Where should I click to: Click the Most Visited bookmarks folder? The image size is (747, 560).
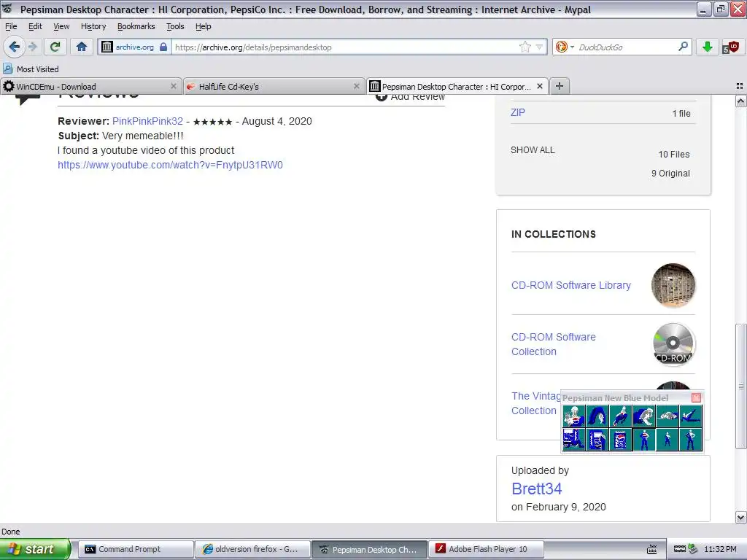[31, 69]
